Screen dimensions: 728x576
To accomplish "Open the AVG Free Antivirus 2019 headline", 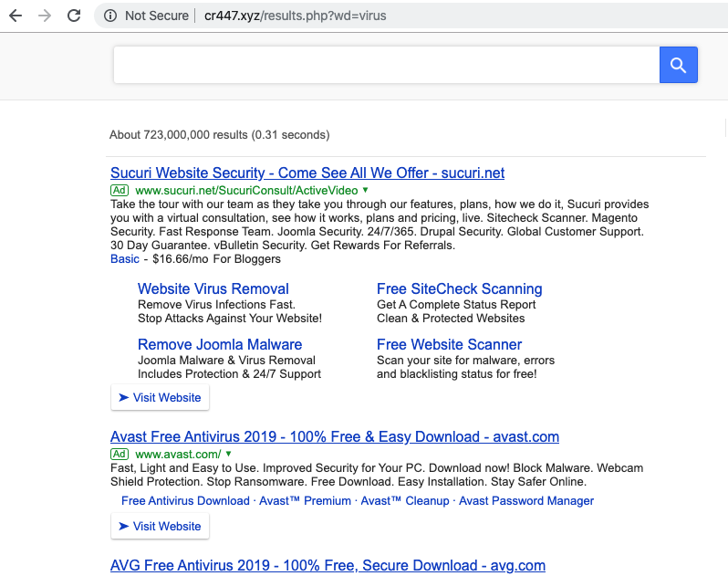I will pyautogui.click(x=328, y=565).
